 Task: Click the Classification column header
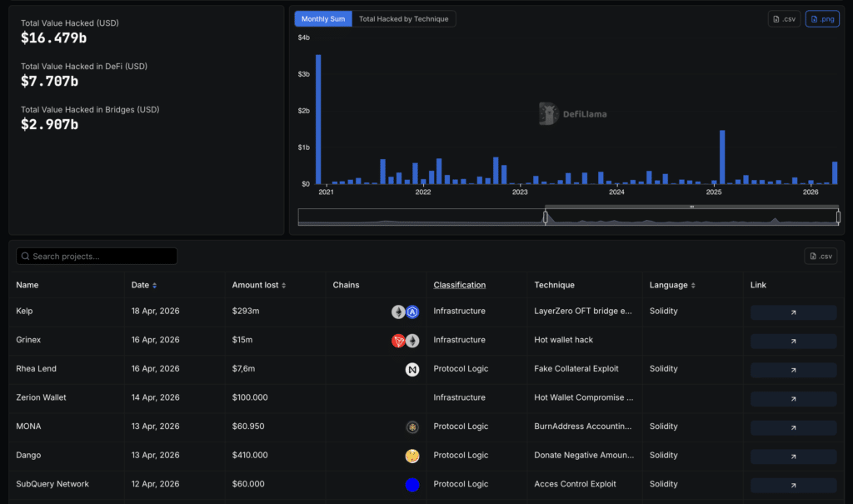pyautogui.click(x=459, y=285)
